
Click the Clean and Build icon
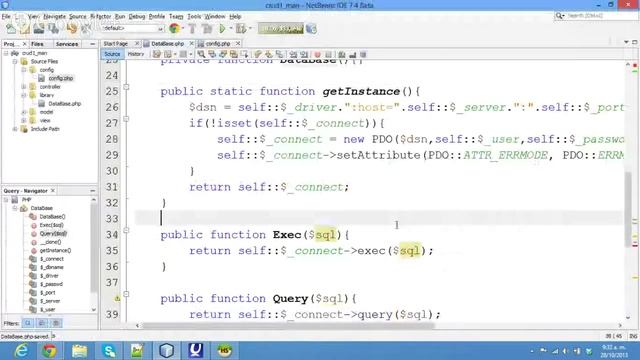207,29
